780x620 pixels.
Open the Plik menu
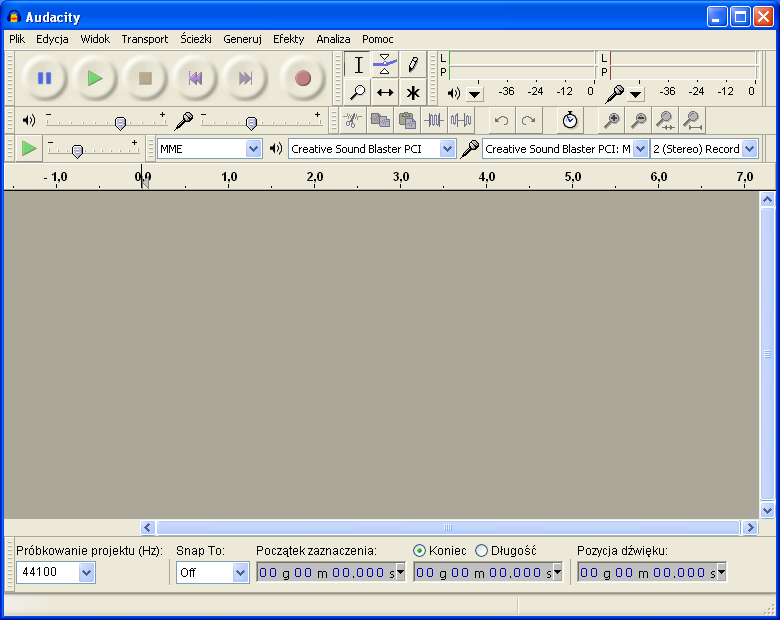click(x=17, y=39)
